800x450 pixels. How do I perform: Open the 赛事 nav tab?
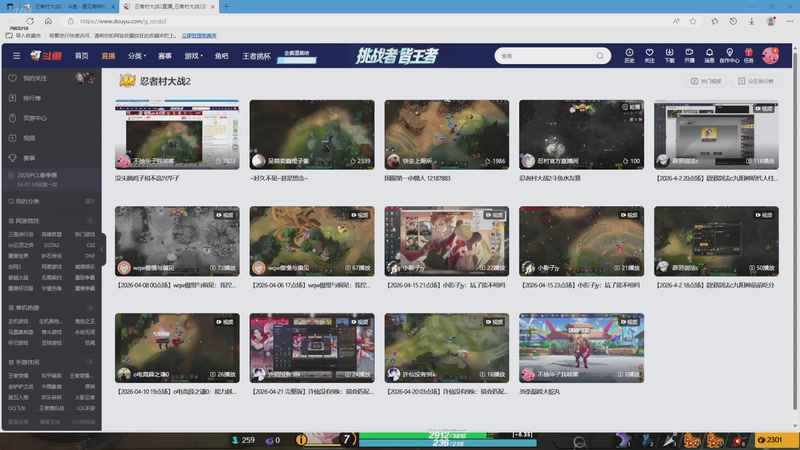165,56
